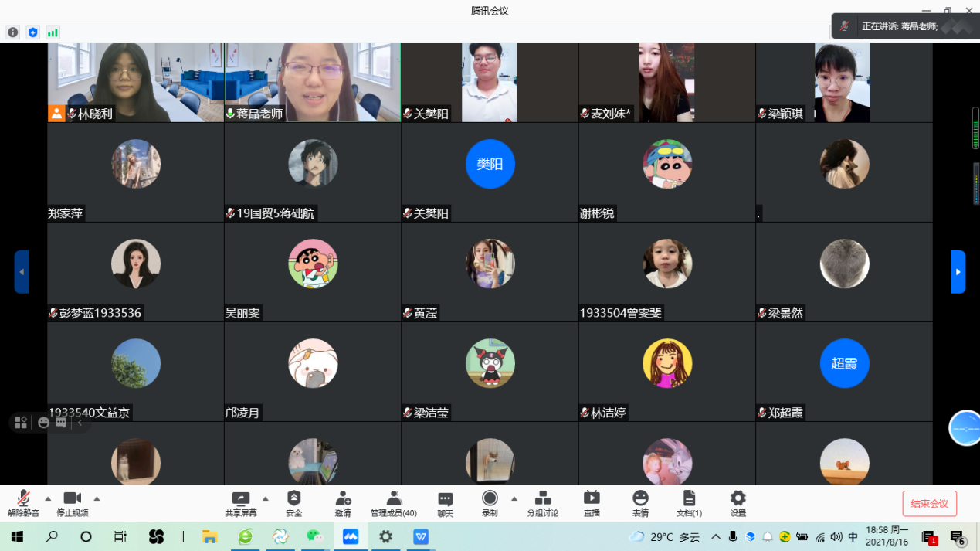
Task: Open the 设置 settings gear
Action: pyautogui.click(x=738, y=503)
